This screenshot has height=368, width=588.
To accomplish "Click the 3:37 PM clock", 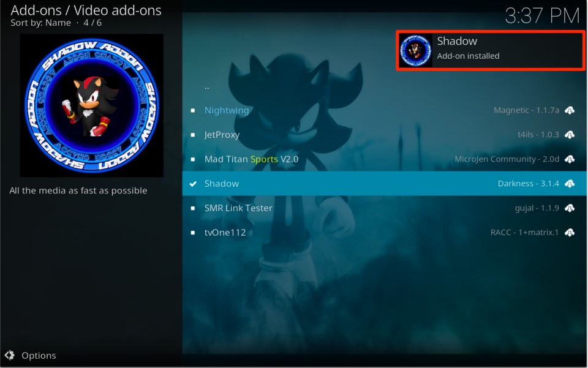I will pos(542,16).
